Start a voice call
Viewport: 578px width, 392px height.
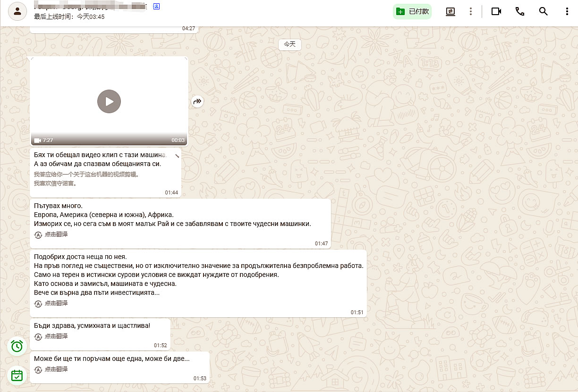pyautogui.click(x=520, y=11)
